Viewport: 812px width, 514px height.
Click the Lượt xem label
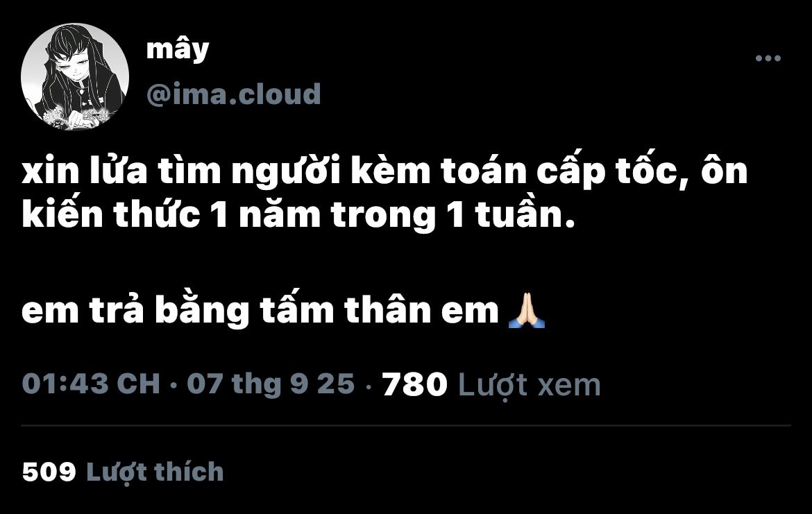(530, 385)
